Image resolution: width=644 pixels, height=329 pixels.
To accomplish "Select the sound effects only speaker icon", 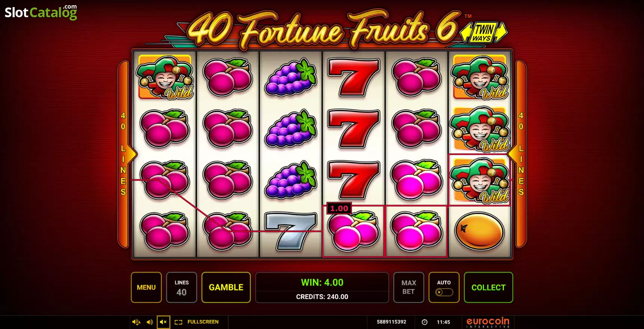I will pyautogui.click(x=150, y=322).
